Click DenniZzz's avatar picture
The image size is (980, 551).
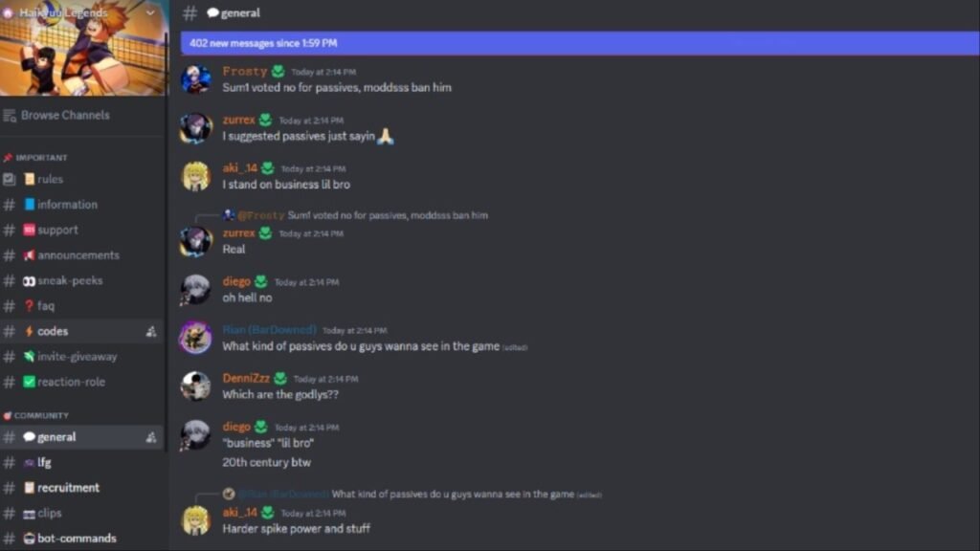(195, 386)
